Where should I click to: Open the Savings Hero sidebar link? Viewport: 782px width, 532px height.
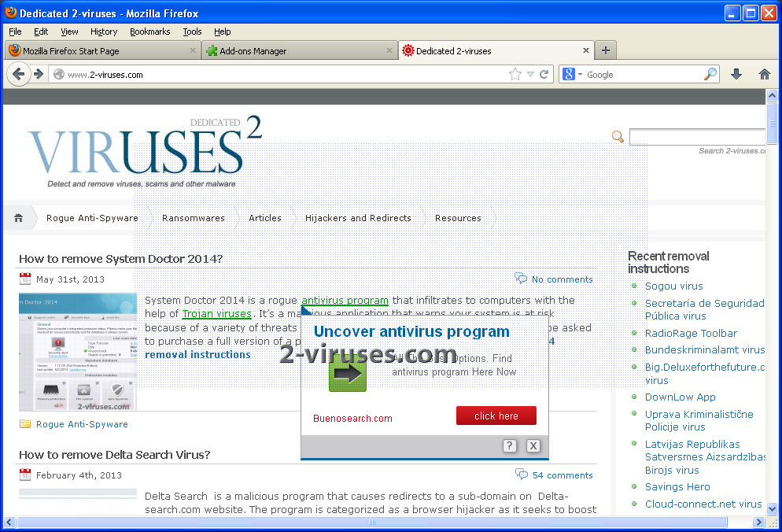[677, 486]
